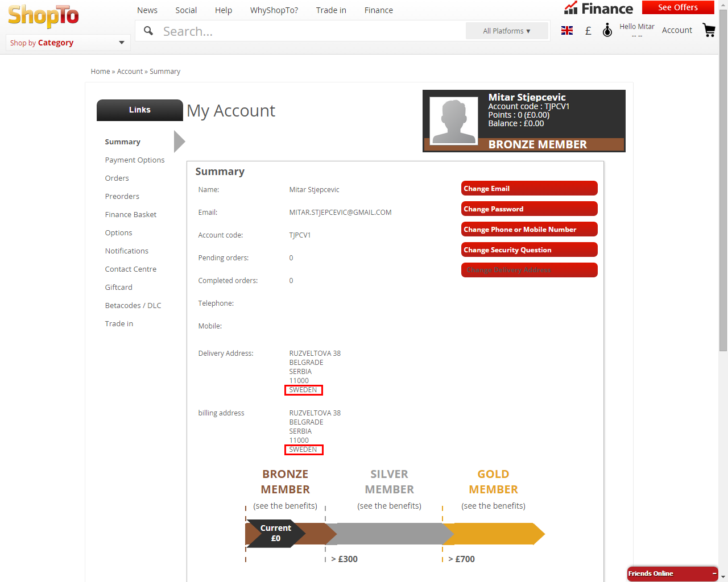Open the shopping cart icon

[x=709, y=30]
